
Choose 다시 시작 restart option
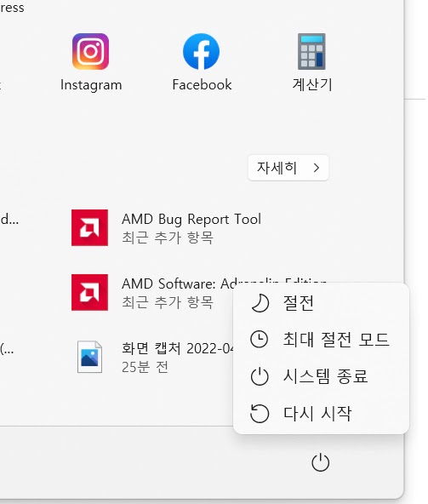tap(321, 414)
